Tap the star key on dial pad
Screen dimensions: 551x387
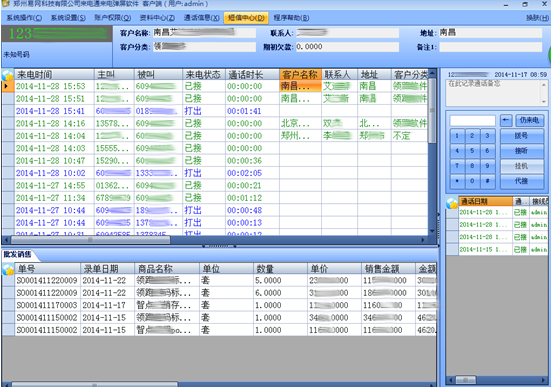457,181
